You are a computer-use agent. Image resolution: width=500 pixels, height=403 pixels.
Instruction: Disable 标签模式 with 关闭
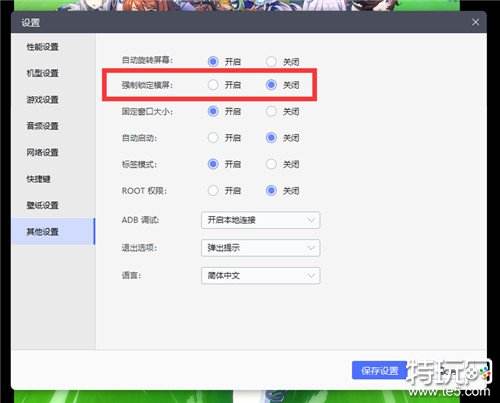(x=271, y=164)
